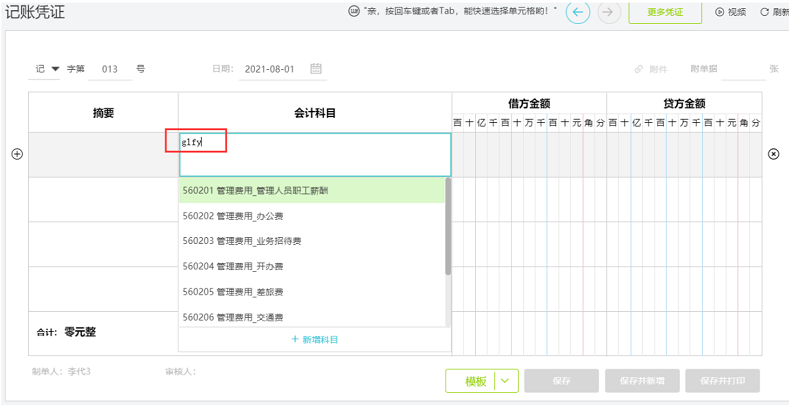Click the first row 摘要 cell
This screenshot has height=405, width=789.
click(103, 154)
